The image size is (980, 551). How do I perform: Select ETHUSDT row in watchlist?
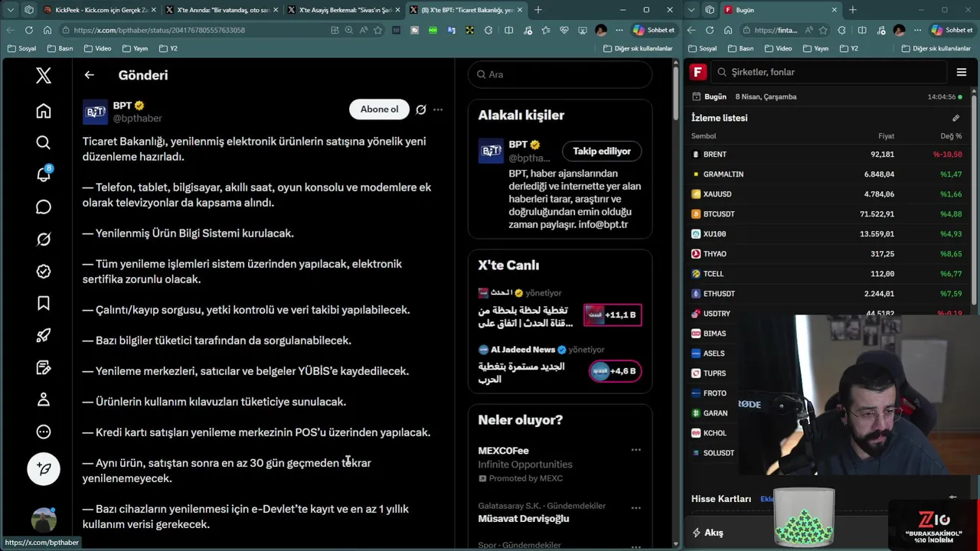(827, 293)
